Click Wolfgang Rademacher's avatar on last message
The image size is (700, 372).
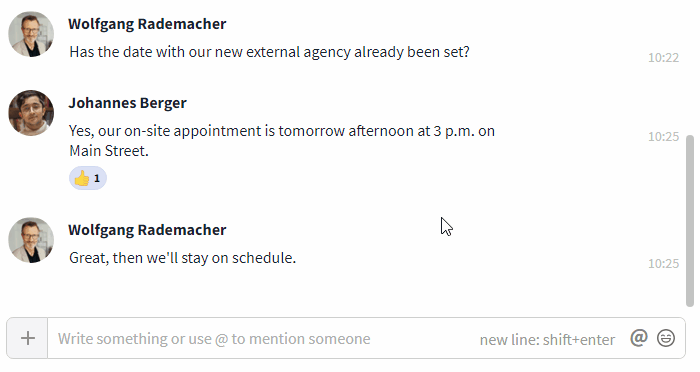(31, 240)
